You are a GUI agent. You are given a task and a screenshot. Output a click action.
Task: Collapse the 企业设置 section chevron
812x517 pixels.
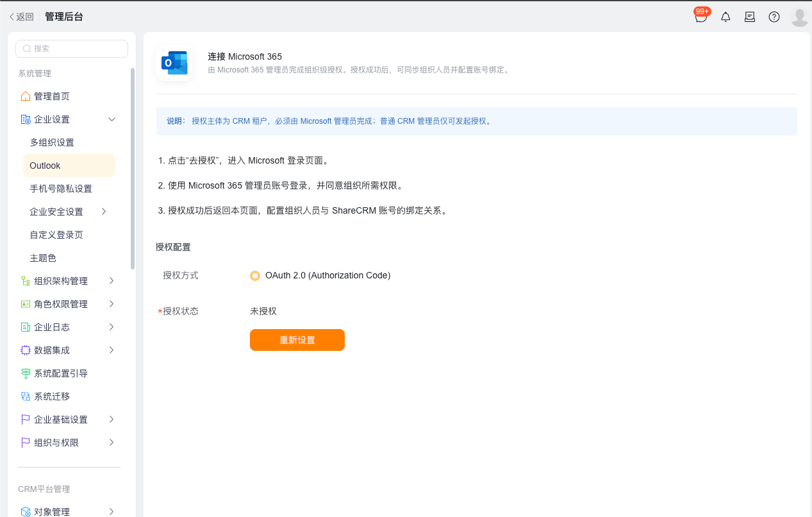pyautogui.click(x=112, y=119)
